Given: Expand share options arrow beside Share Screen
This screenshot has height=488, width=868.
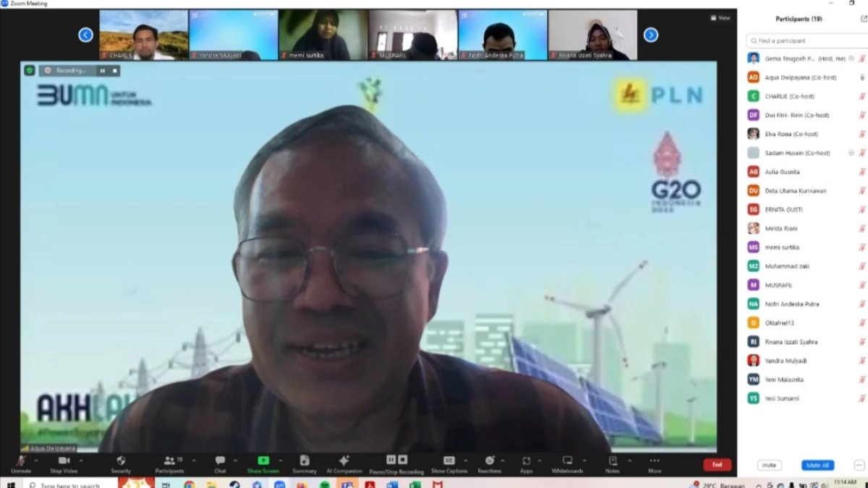Looking at the screenshot, I should point(281,461).
